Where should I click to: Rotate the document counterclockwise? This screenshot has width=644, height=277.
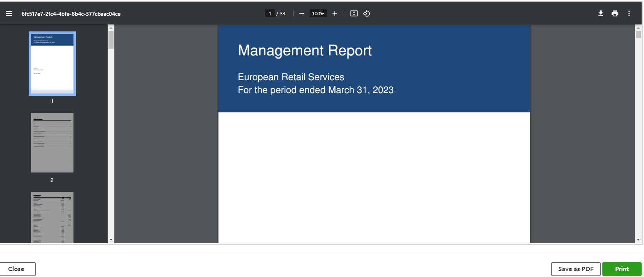tap(367, 13)
